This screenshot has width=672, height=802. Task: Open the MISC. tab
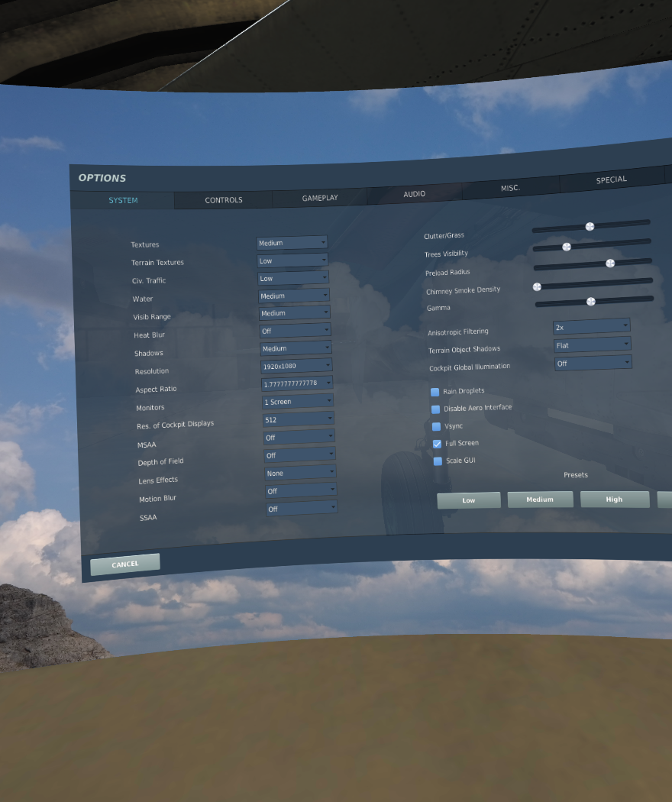coord(510,188)
